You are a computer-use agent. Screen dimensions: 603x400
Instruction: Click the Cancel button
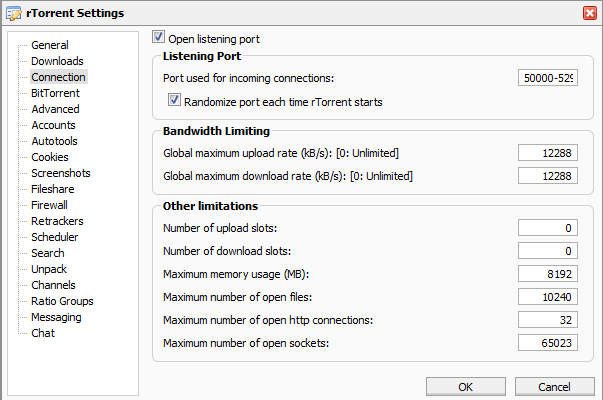click(x=553, y=386)
